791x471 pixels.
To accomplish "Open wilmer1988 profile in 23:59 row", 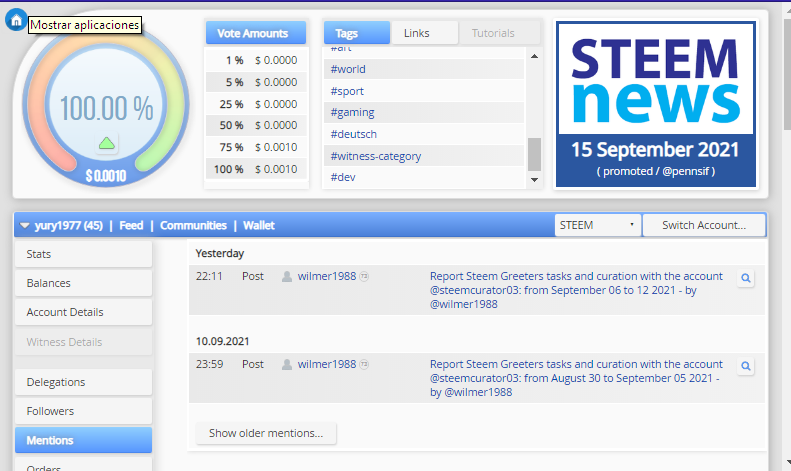I will coord(327,364).
